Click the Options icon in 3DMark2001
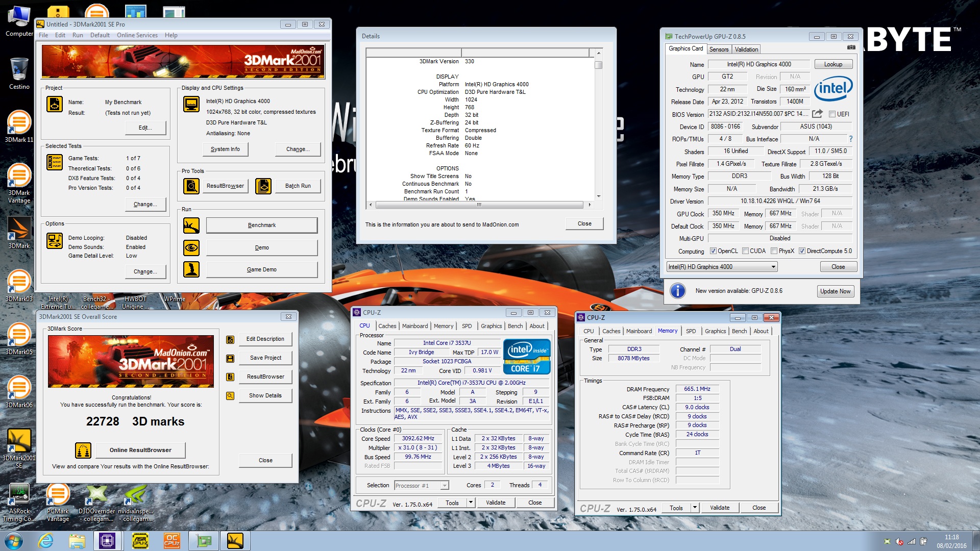This screenshot has width=980, height=551. coord(55,240)
